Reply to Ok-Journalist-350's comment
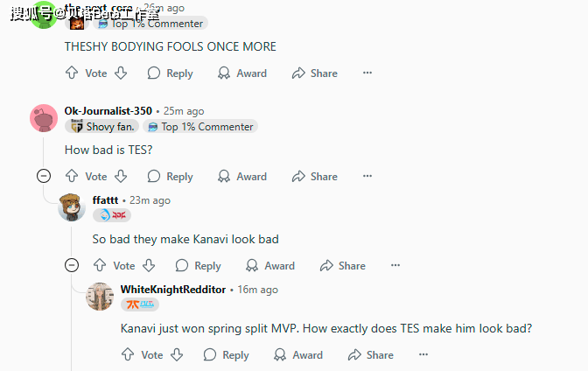 coord(171,176)
